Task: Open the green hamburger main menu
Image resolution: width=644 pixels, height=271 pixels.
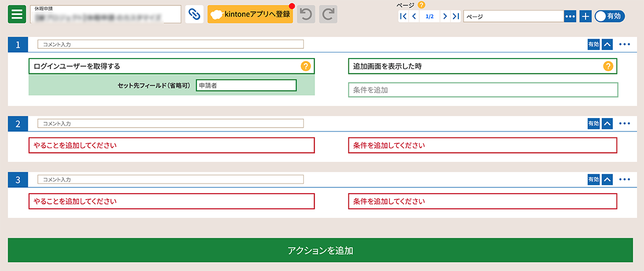Action: [17, 14]
